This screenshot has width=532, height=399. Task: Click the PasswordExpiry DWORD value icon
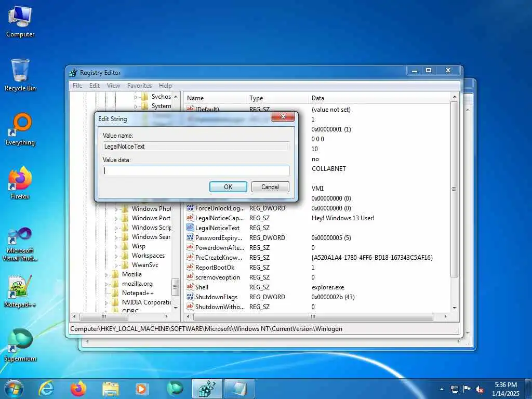coord(190,237)
